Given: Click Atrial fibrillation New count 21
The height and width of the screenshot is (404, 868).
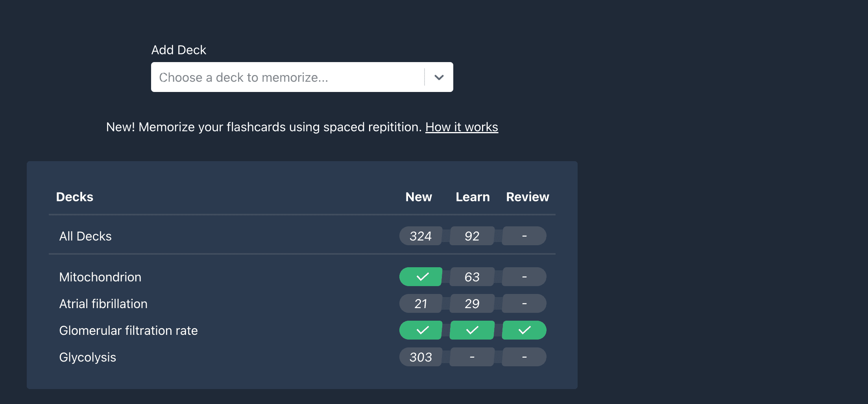Looking at the screenshot, I should pyautogui.click(x=421, y=303).
